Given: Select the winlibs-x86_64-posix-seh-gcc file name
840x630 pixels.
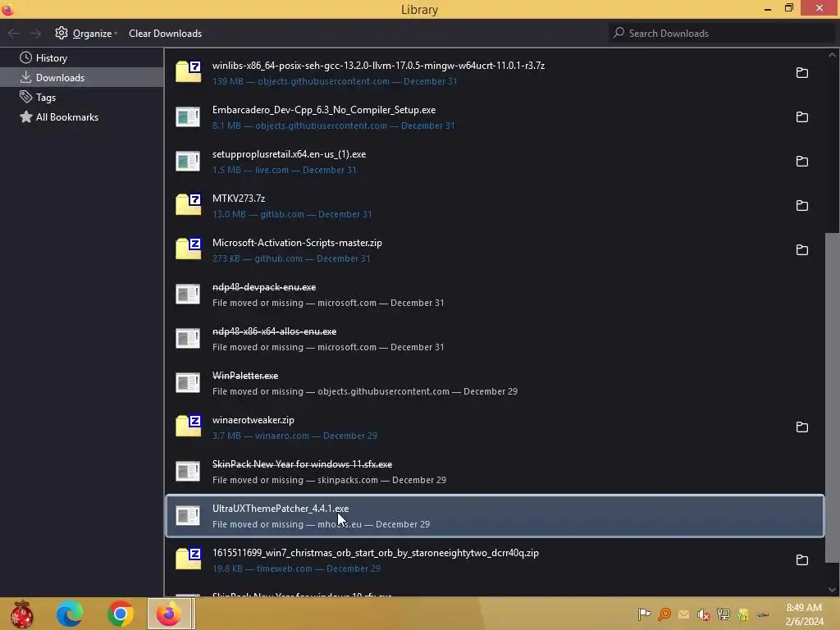Looking at the screenshot, I should [x=378, y=66].
